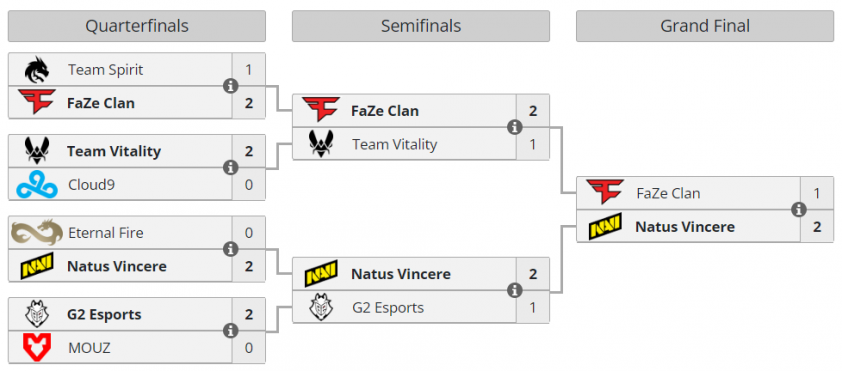Click the Eternal Fire logo
This screenshot has height=371, width=842.
(37, 232)
